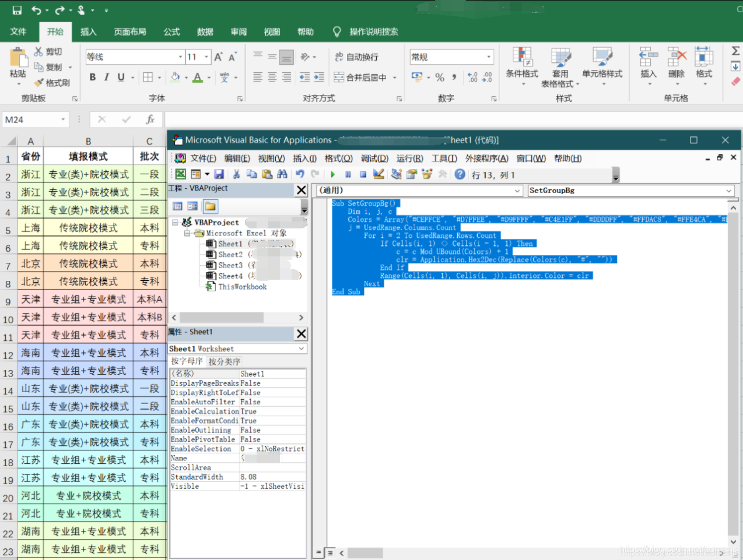Click the Excel formula bar input
This screenshot has width=743, height=560.
point(454,119)
